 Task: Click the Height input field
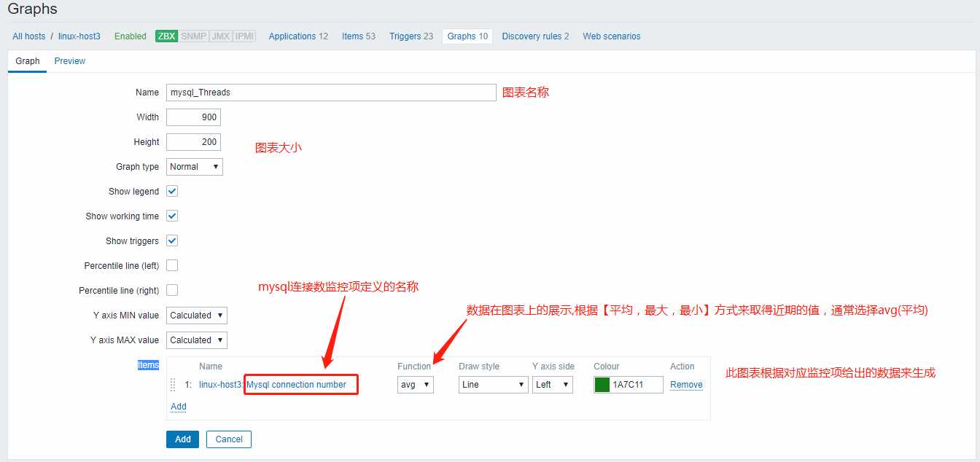coord(193,142)
